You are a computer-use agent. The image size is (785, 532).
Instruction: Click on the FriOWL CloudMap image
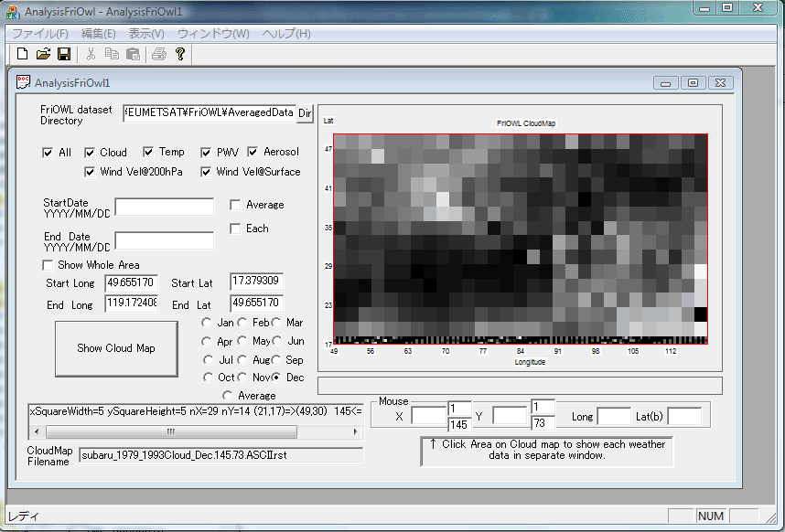pyautogui.click(x=520, y=238)
